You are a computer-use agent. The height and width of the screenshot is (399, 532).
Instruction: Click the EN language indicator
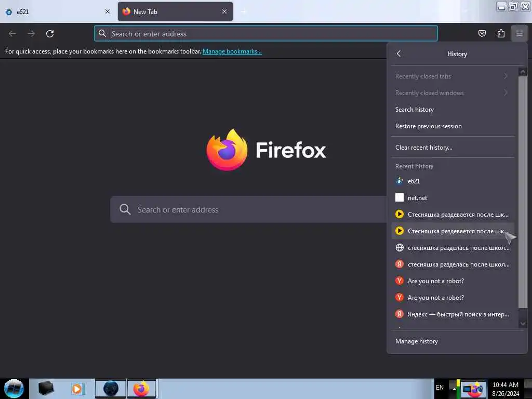440,388
